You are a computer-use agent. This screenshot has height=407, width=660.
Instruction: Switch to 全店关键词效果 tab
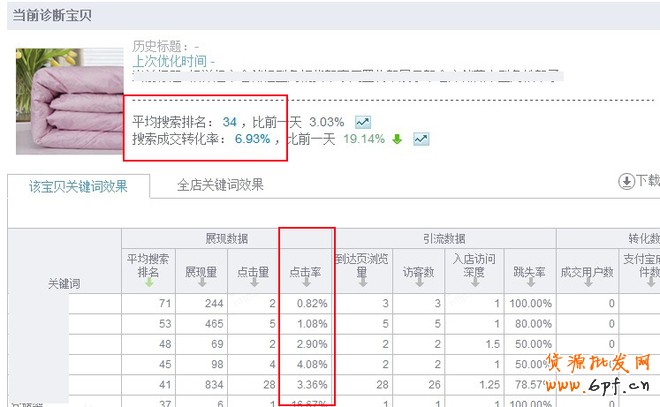click(220, 185)
